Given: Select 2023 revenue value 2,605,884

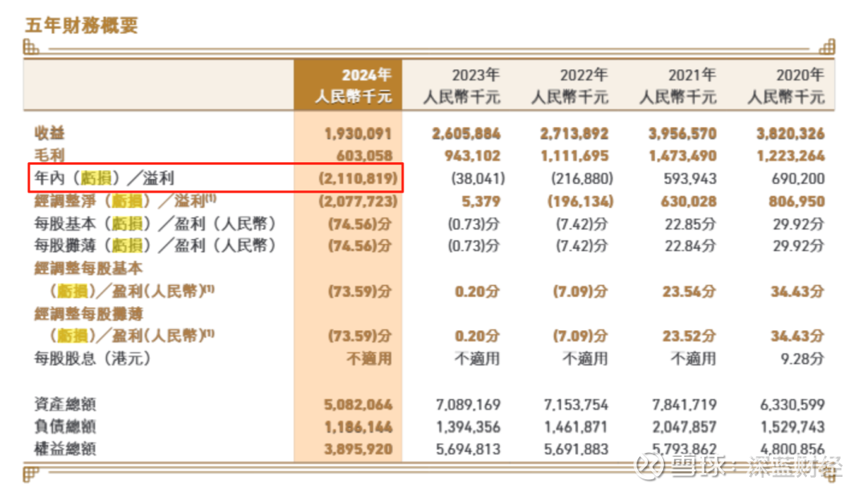Looking at the screenshot, I should (x=466, y=134).
